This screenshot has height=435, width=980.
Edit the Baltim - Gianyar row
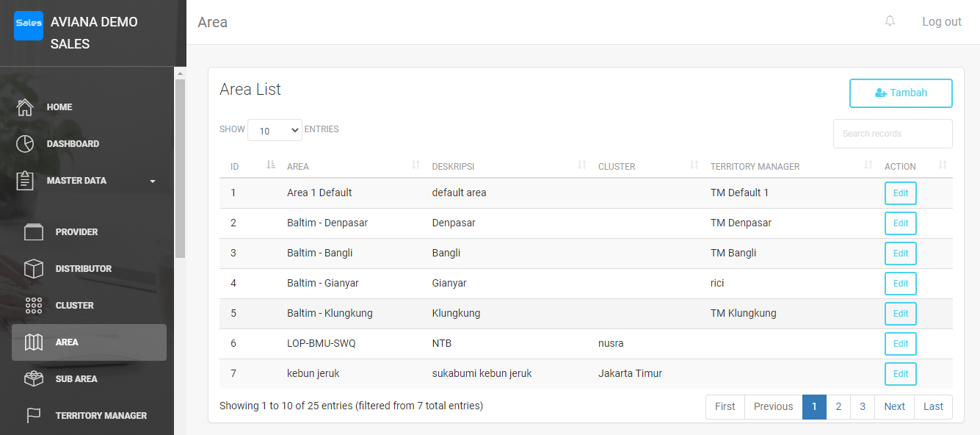click(x=900, y=284)
